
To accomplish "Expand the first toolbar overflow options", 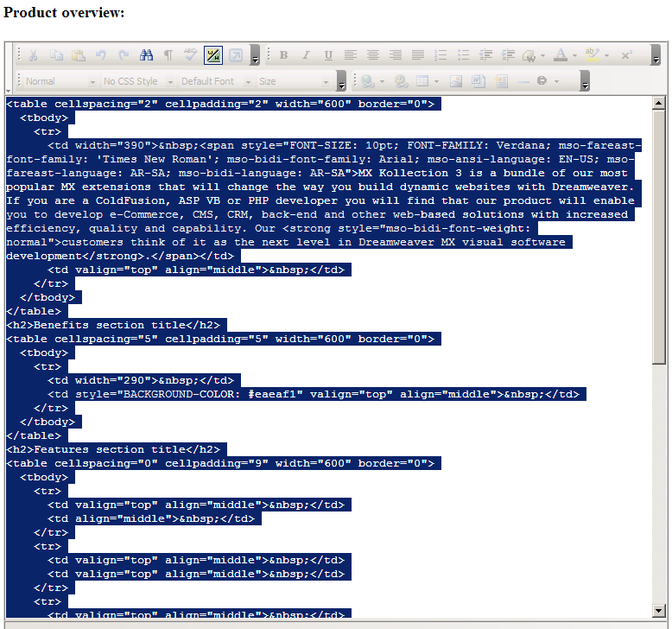I will [x=255, y=55].
